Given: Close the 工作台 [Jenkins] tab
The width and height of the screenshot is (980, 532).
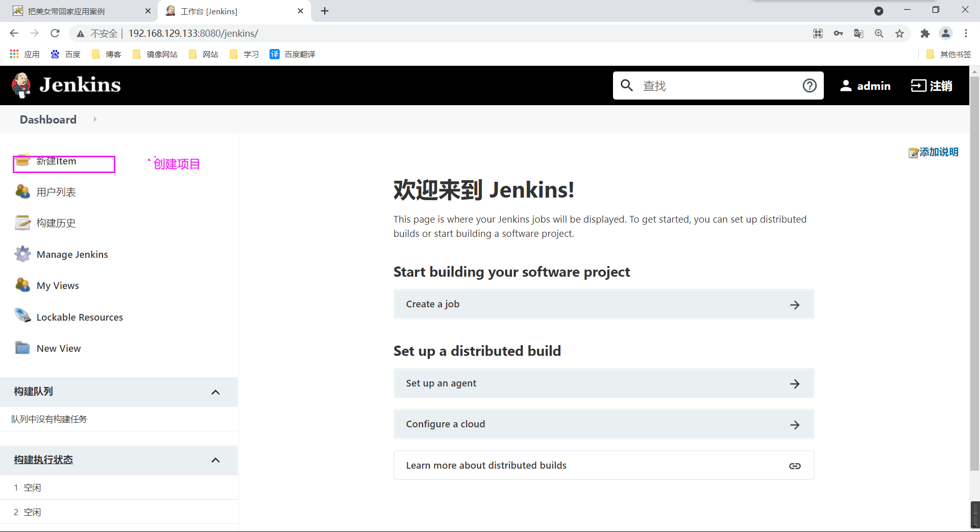Looking at the screenshot, I should (301, 11).
